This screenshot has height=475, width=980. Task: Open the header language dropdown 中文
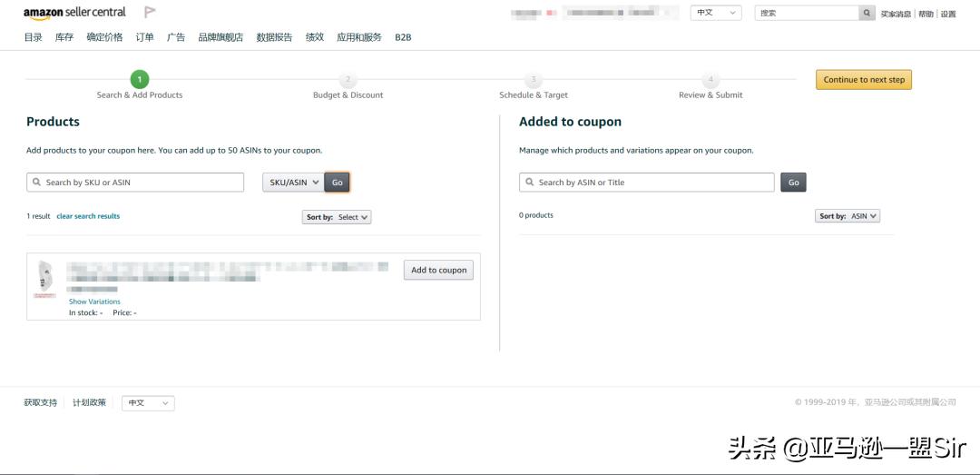(716, 13)
